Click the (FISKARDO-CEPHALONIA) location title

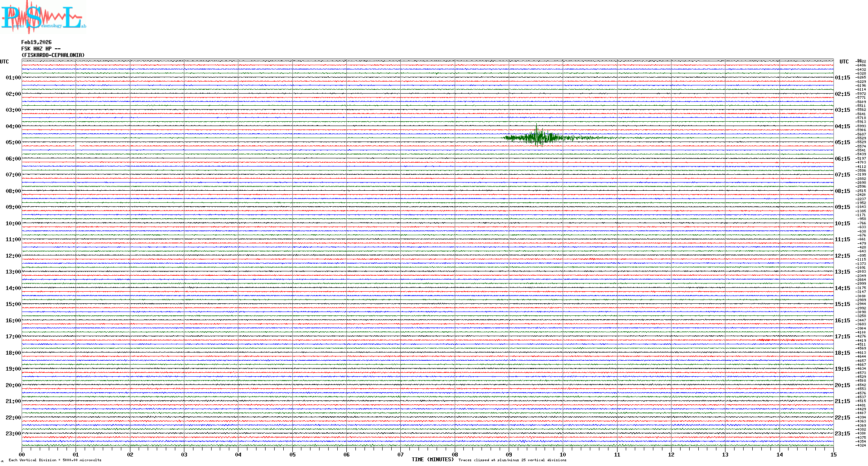pyautogui.click(x=53, y=55)
